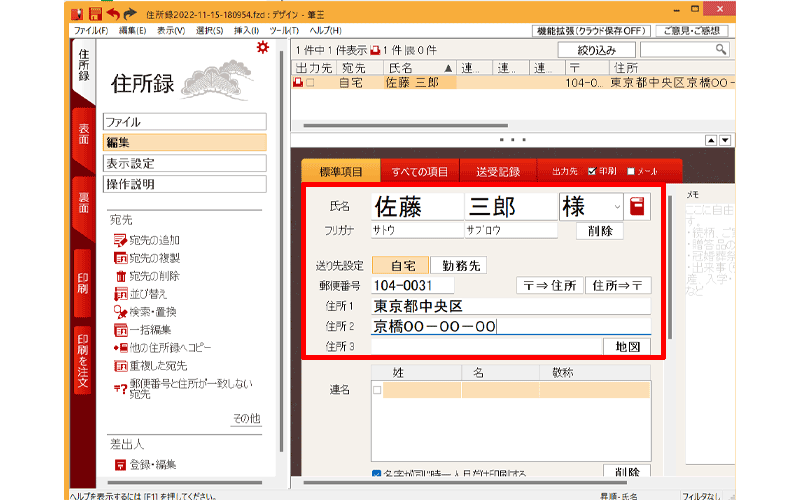
Task: Click 削除 button under the name
Action: (x=600, y=231)
